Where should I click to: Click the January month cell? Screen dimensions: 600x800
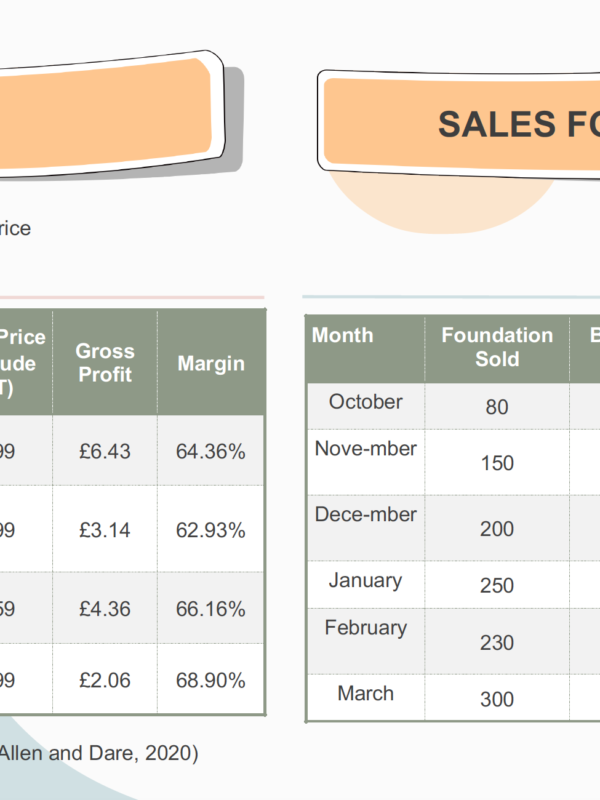[365, 584]
